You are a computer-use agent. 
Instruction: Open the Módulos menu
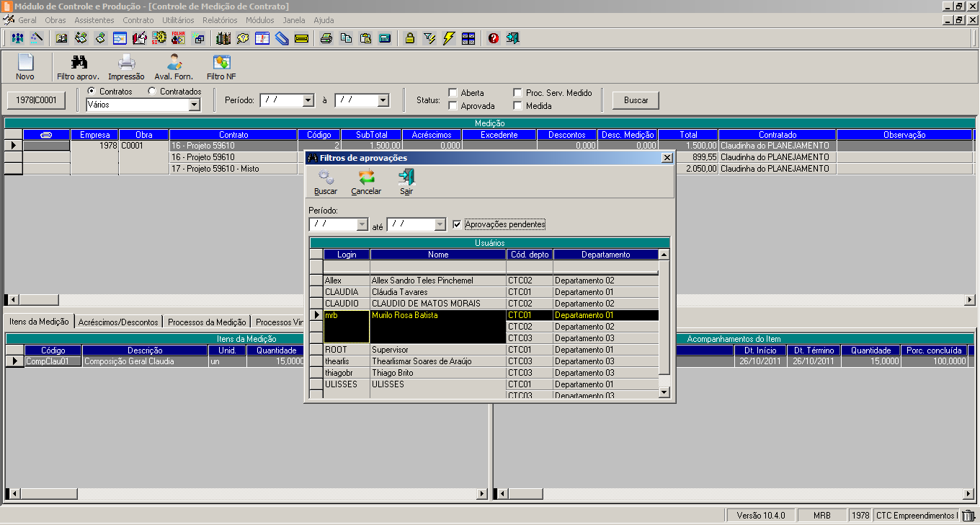tap(260, 20)
